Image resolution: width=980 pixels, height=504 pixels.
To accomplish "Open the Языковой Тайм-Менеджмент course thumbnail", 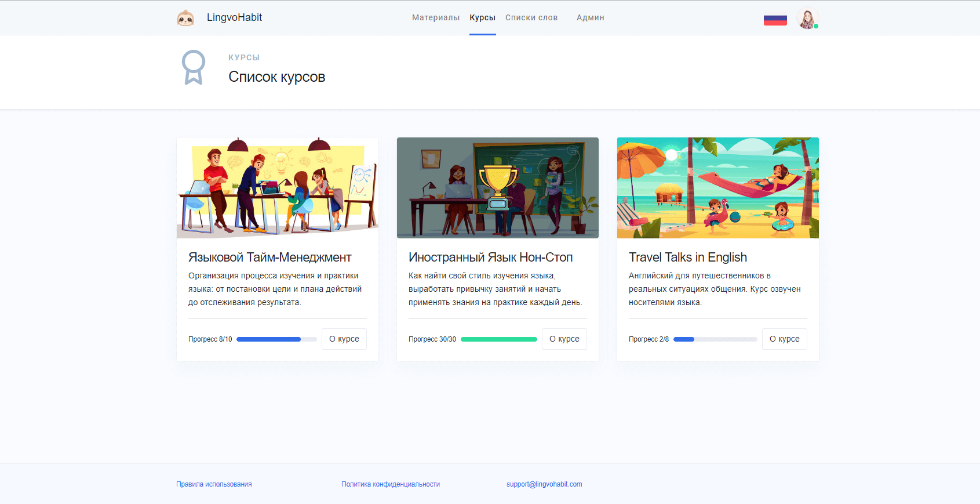I will pos(278,188).
